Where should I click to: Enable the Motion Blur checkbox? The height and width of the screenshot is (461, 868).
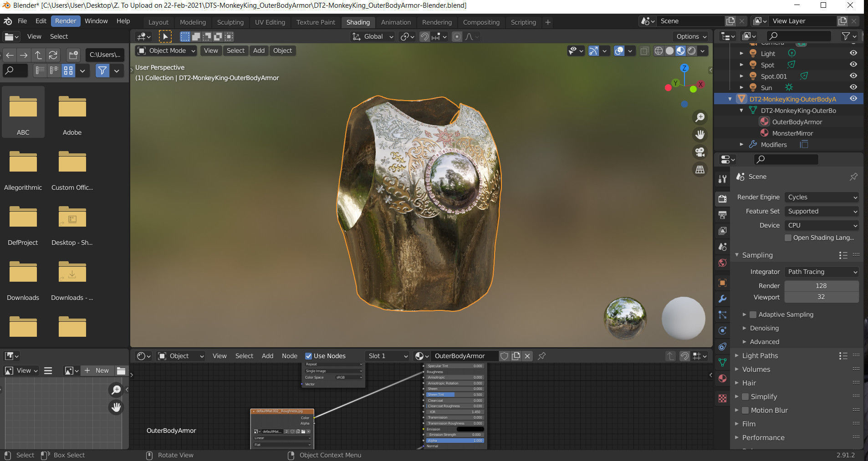coord(745,410)
